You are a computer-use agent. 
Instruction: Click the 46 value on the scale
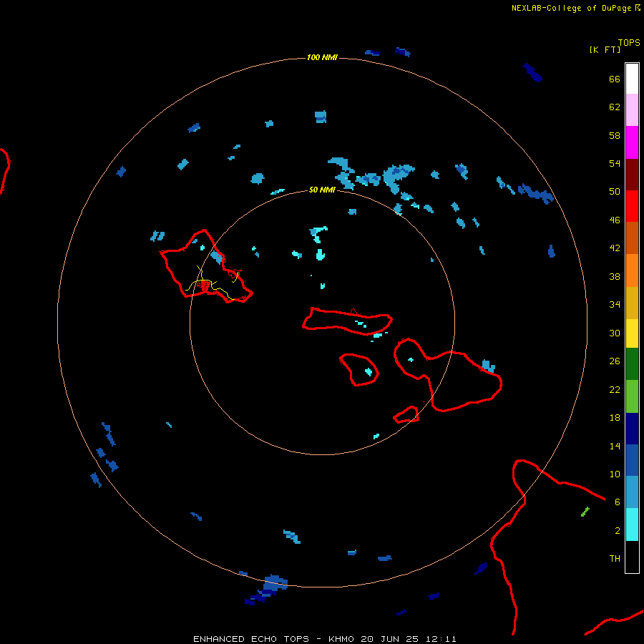615,220
